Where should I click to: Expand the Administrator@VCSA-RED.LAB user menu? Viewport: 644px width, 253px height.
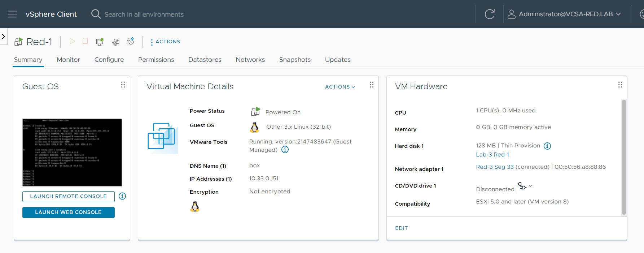tap(565, 14)
